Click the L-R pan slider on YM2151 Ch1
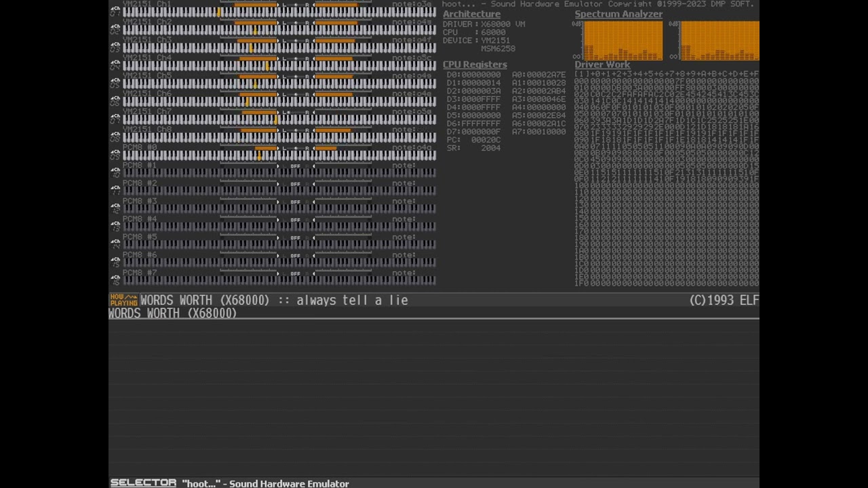This screenshot has height=488, width=868. point(296,4)
